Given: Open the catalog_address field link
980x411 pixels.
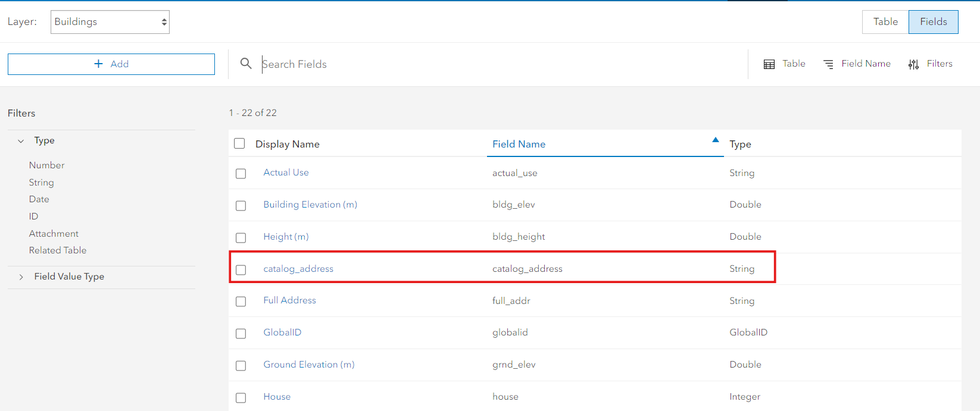Looking at the screenshot, I should [x=298, y=269].
